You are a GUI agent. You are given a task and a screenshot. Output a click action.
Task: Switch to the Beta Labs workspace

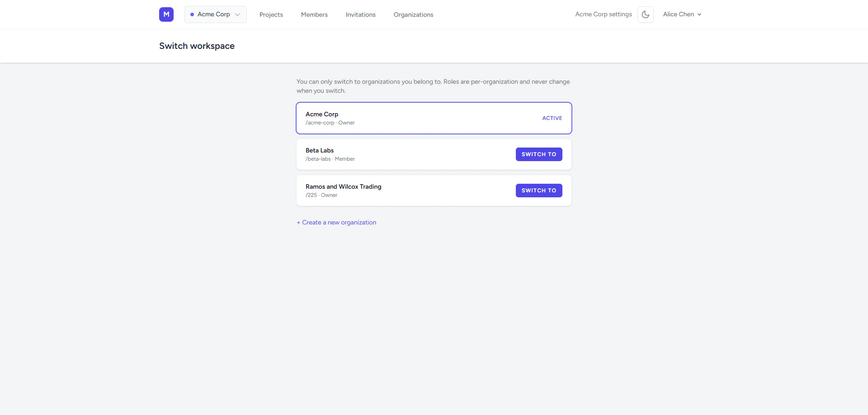(x=539, y=154)
